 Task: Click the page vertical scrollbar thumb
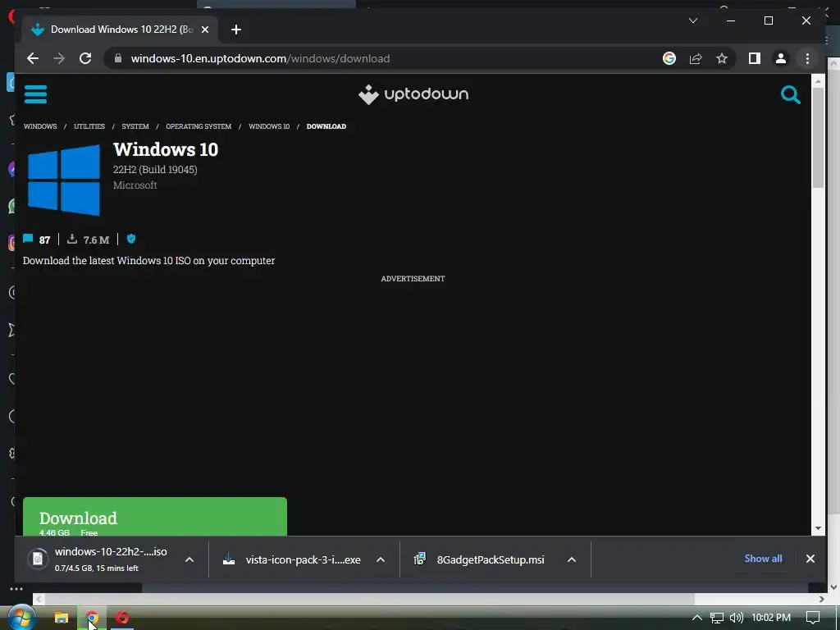[x=818, y=138]
